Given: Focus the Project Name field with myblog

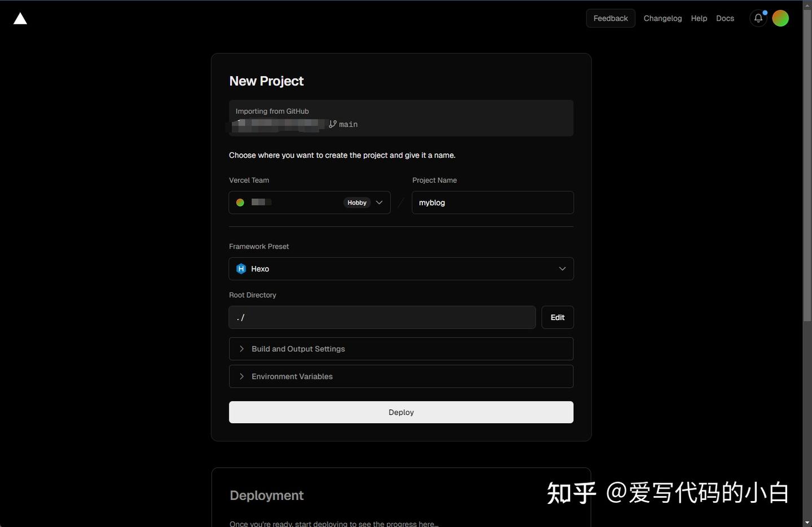Looking at the screenshot, I should pos(493,202).
